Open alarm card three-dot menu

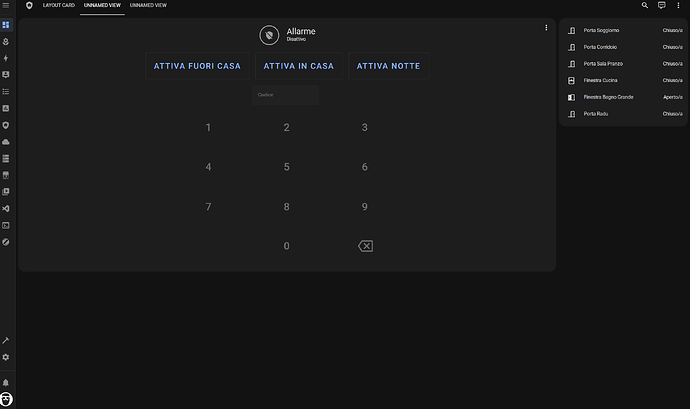coord(546,28)
